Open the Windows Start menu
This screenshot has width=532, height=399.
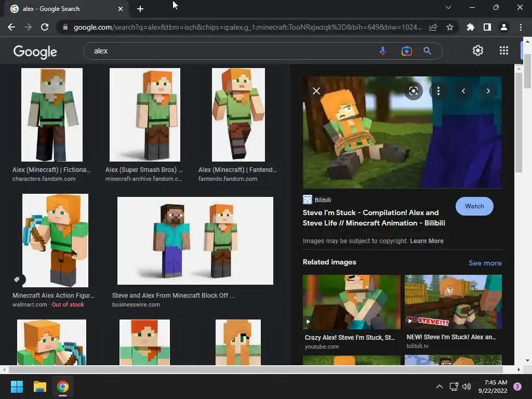pyautogui.click(x=17, y=387)
